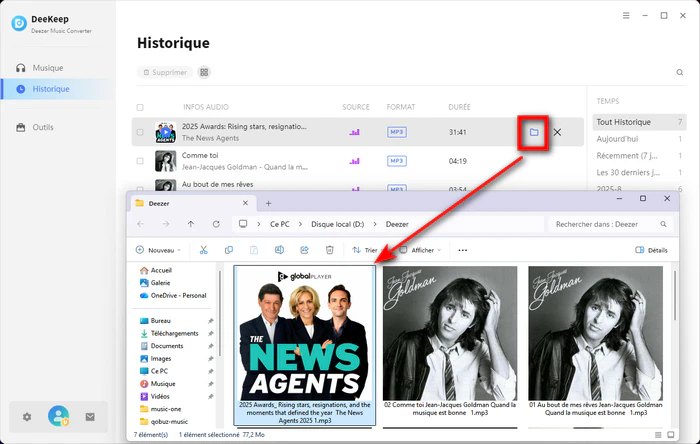The width and height of the screenshot is (700, 444).
Task: Open music-one folder in sidebar
Action: tap(160, 409)
